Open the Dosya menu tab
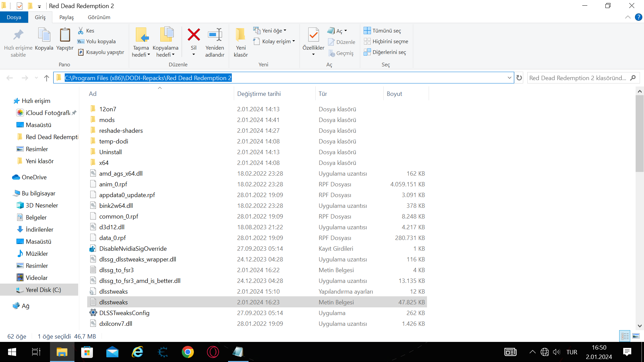 pyautogui.click(x=14, y=17)
